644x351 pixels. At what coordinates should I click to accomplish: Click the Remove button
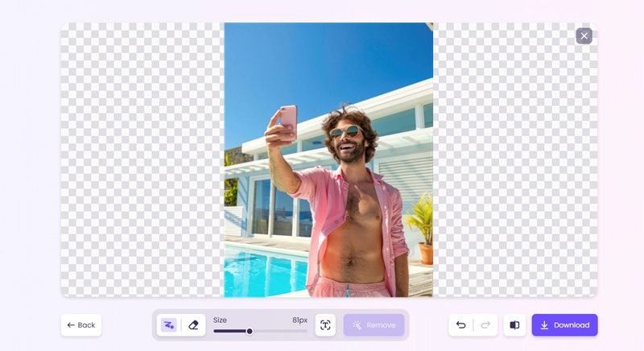pos(374,325)
